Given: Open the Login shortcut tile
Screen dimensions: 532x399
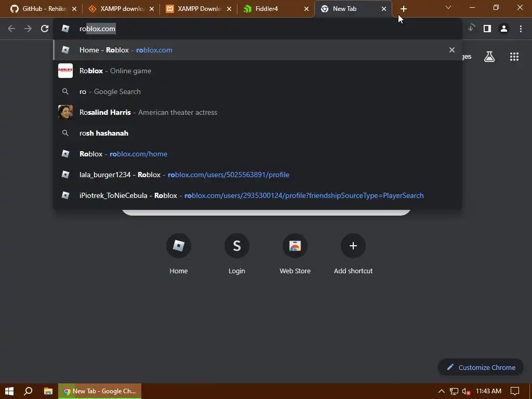Looking at the screenshot, I should pos(237,254).
